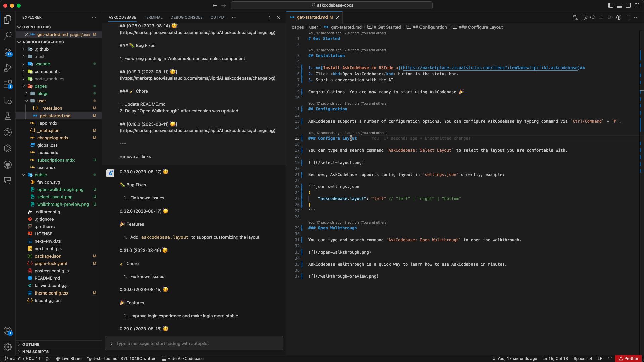Close the AskCodebase panel with X
The height and width of the screenshot is (362, 644).
click(x=278, y=17)
